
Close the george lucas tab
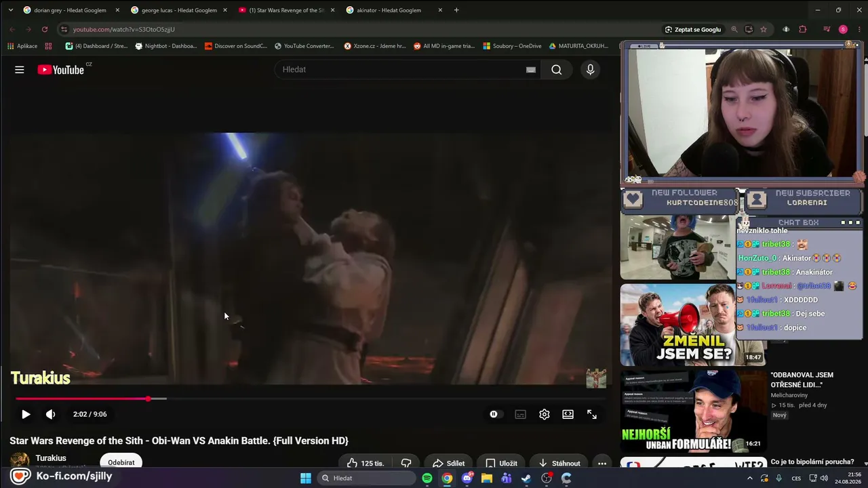click(225, 10)
